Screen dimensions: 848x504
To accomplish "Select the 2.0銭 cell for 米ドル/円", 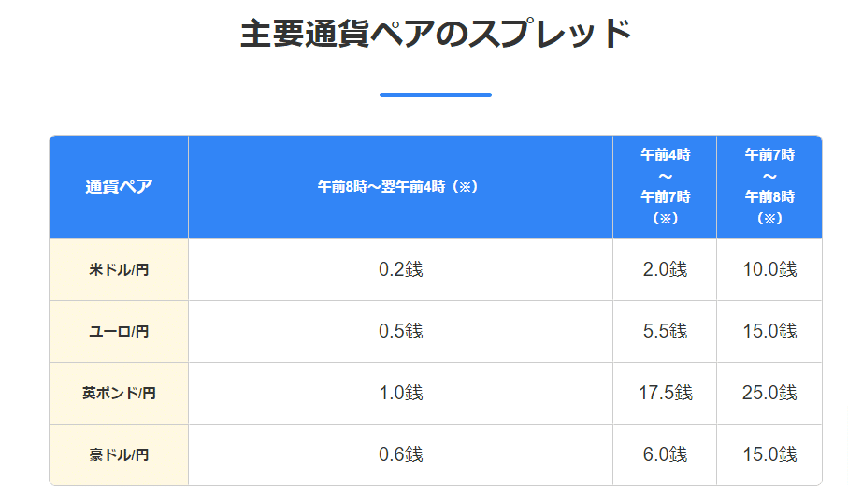I will pyautogui.click(x=665, y=269).
